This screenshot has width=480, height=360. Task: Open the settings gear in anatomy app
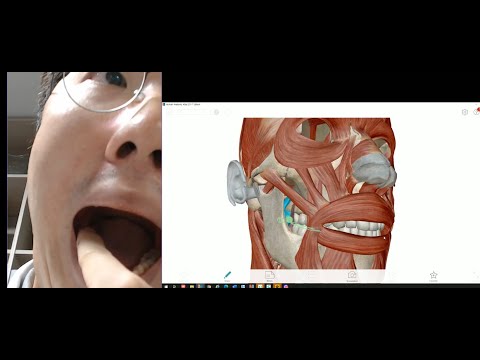465,112
